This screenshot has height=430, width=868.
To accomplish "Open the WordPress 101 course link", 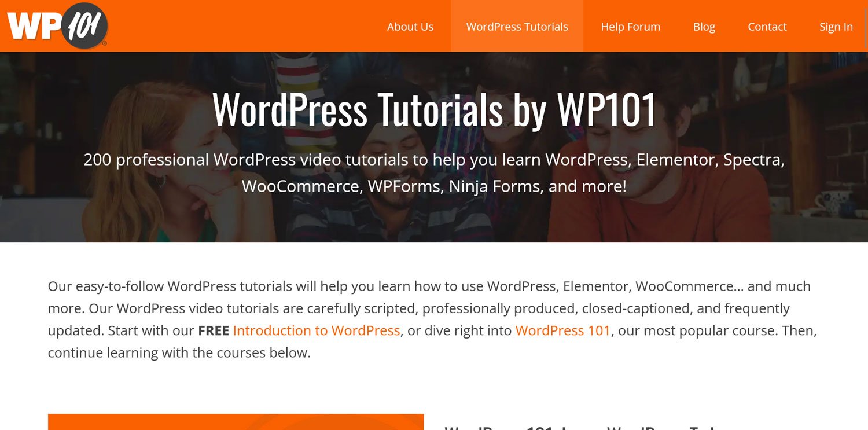I will pyautogui.click(x=562, y=330).
